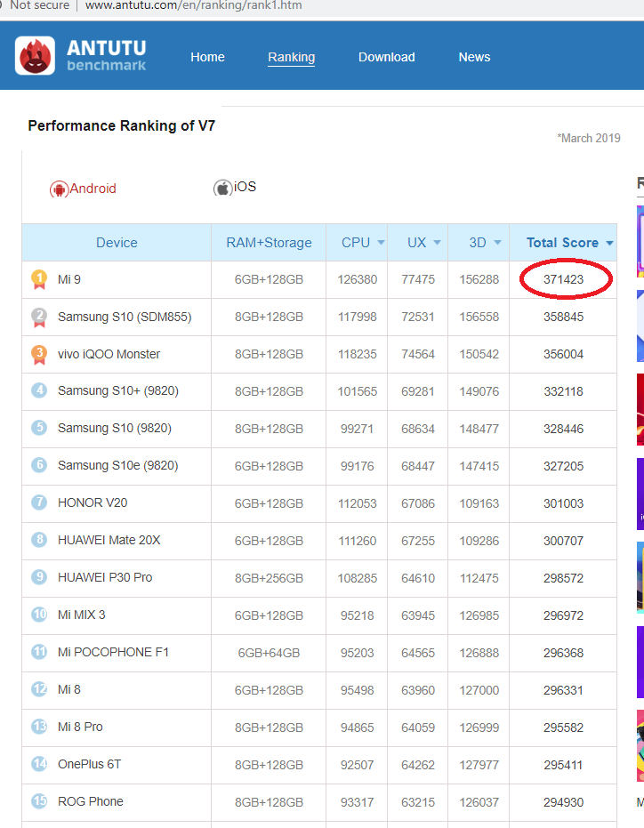Open the Ranking menu item
Screen dimensions: 644x828
291,57
